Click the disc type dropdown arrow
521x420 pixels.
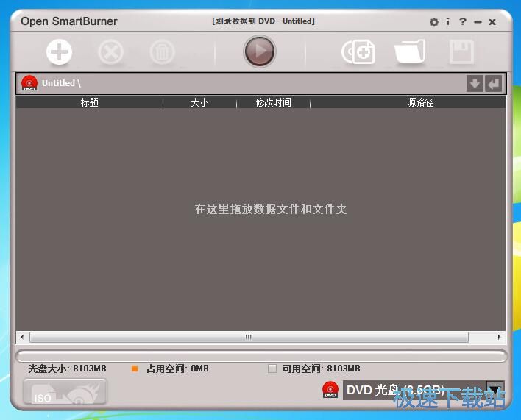tap(495, 390)
